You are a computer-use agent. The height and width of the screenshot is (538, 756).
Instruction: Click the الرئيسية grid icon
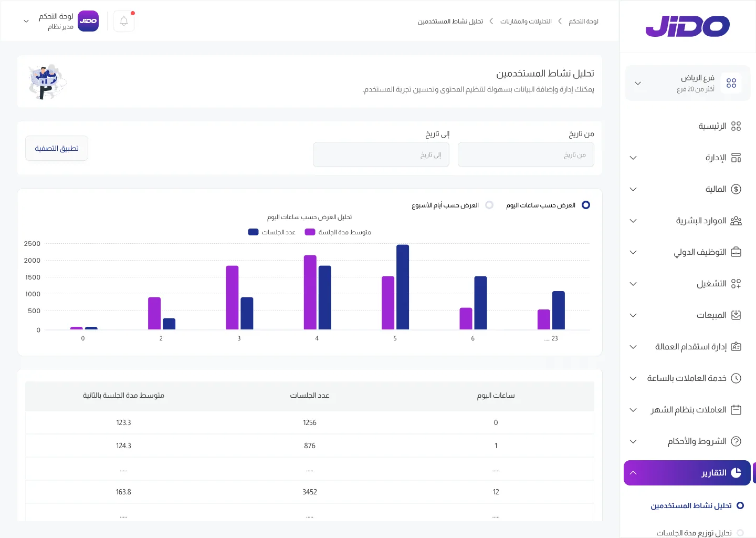(x=736, y=126)
